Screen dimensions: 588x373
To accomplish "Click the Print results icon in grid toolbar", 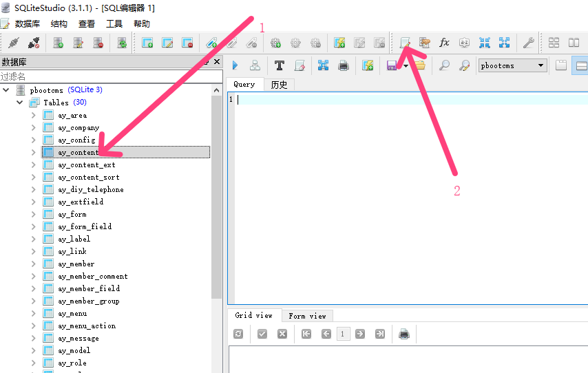I will click(x=404, y=334).
